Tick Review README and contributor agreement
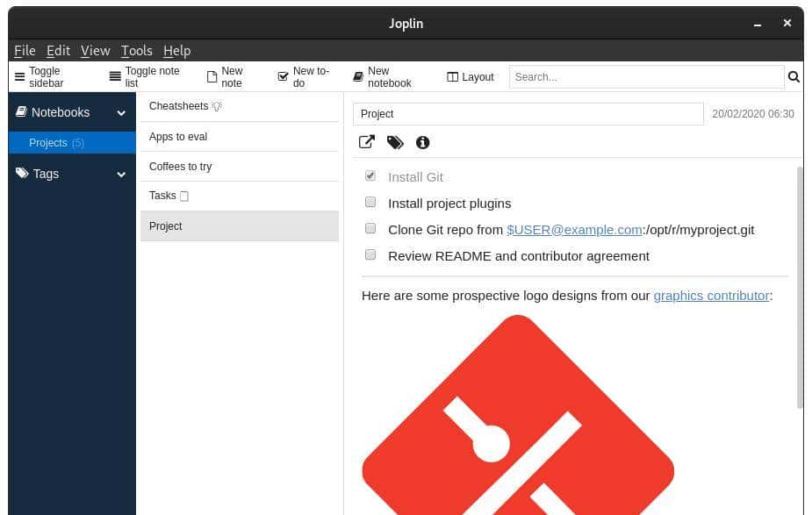Viewport: 812px width, 515px height. 370,255
